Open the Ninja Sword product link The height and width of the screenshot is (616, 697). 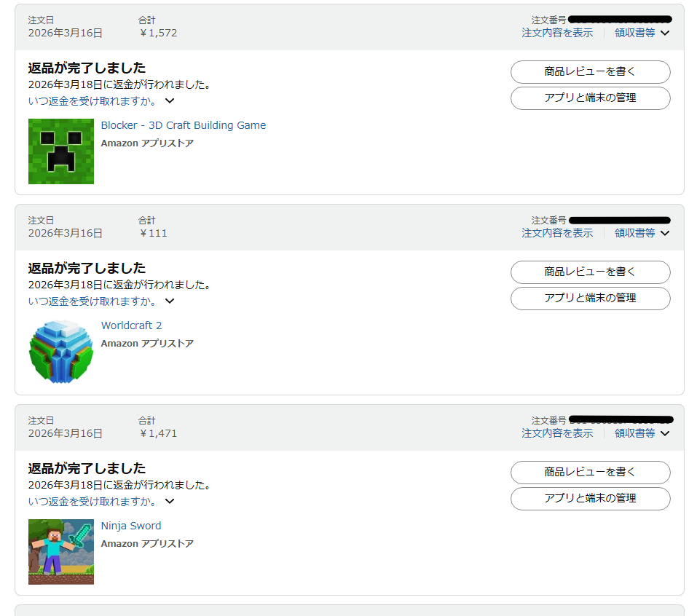[131, 526]
